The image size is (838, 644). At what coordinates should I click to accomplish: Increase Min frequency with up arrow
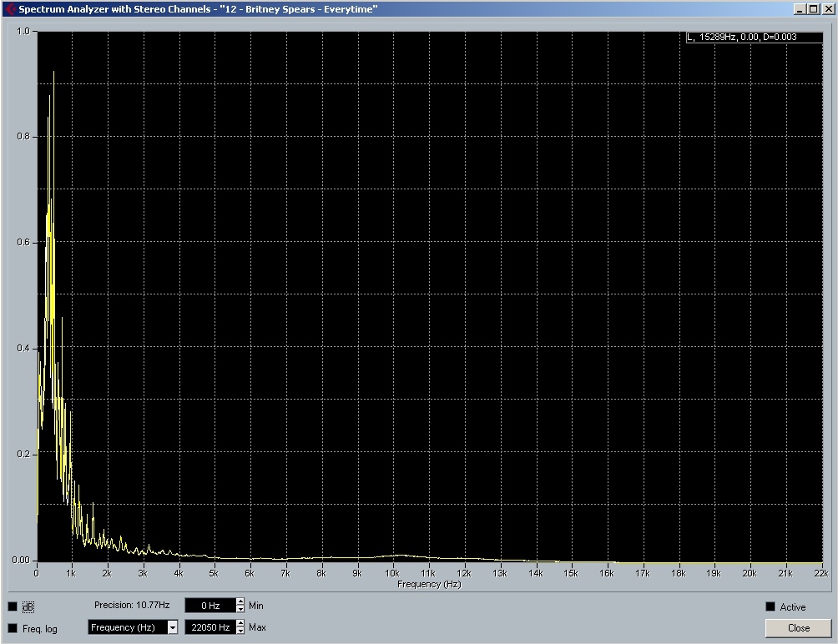[x=240, y=601]
